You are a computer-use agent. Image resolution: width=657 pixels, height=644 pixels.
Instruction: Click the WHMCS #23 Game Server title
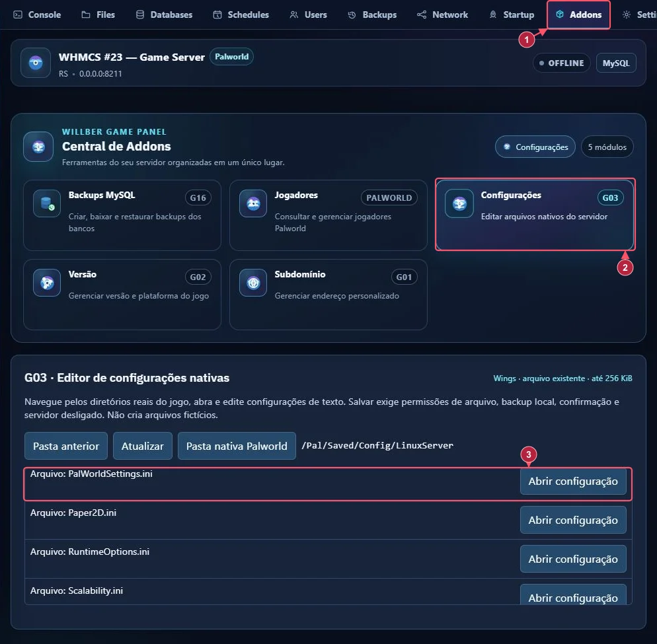(x=132, y=57)
